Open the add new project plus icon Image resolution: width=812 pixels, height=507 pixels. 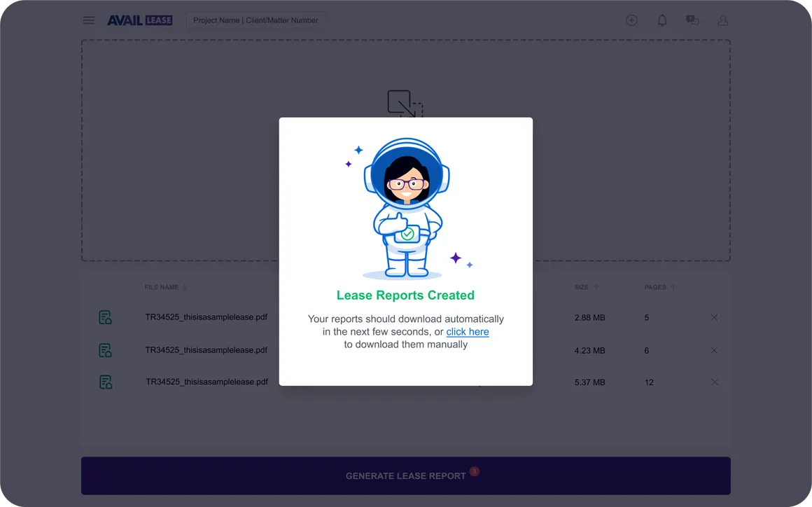pos(631,20)
